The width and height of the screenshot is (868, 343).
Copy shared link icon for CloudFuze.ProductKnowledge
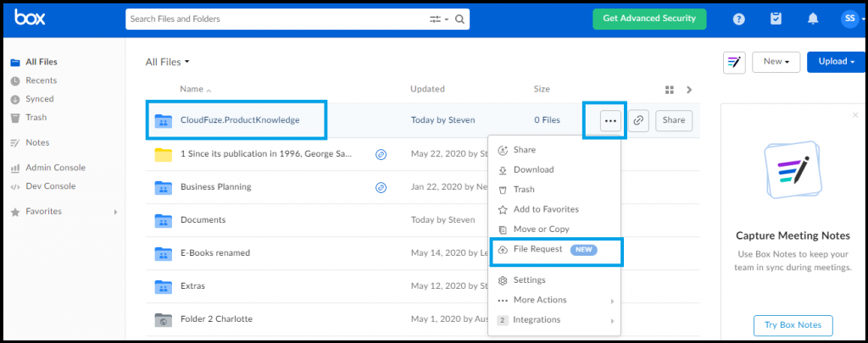[x=639, y=120]
